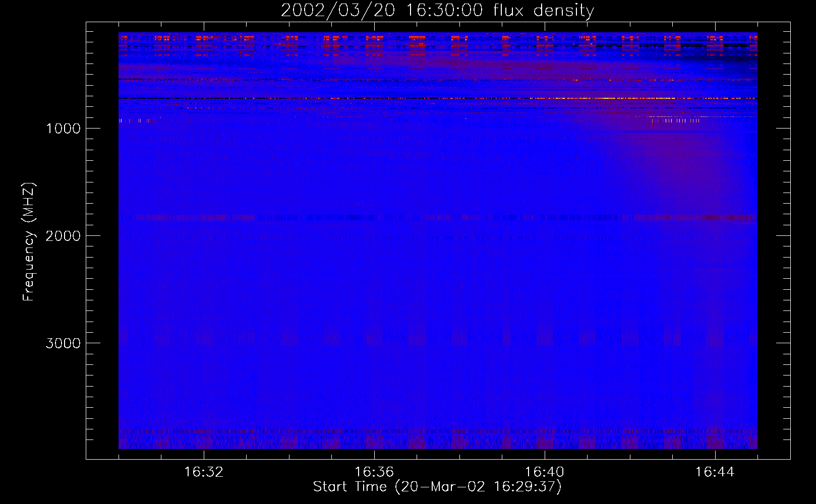Click the 16:44 time tick label
This screenshot has height=504, width=816.
(715, 472)
